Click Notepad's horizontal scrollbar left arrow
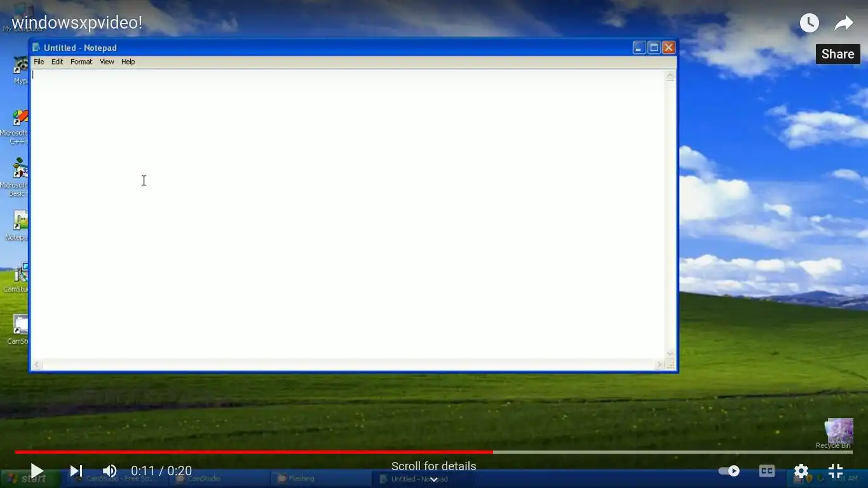This screenshot has width=868, height=488. (x=37, y=365)
